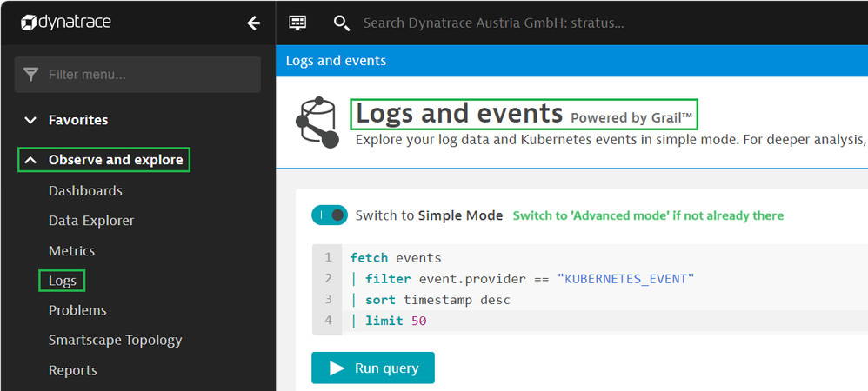Select Metrics in the sidebar
Image resolution: width=868 pixels, height=391 pixels.
71,251
